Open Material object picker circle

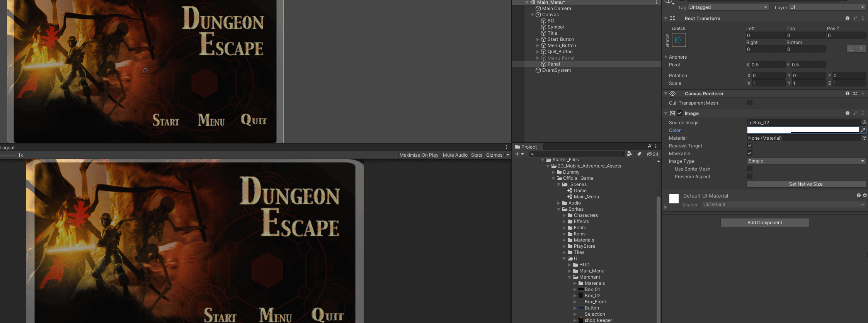click(864, 138)
